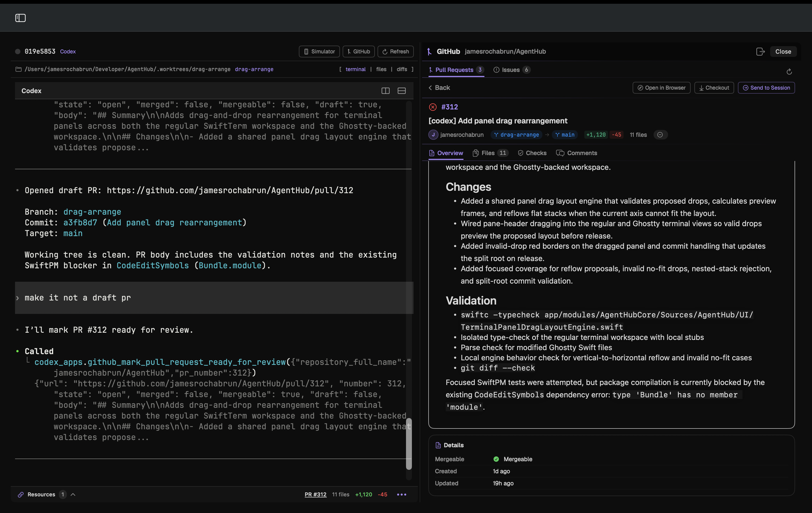Click the -45 deletions badge in PR header
This screenshot has width=812, height=513.
pyautogui.click(x=617, y=135)
